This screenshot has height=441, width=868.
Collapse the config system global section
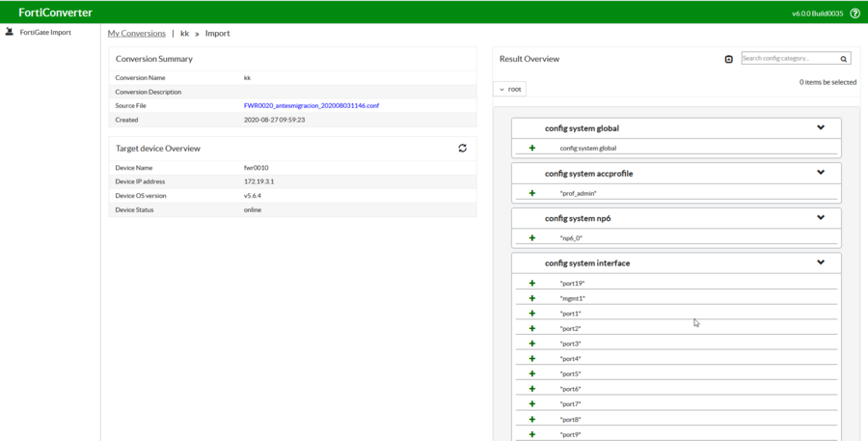[x=821, y=127]
